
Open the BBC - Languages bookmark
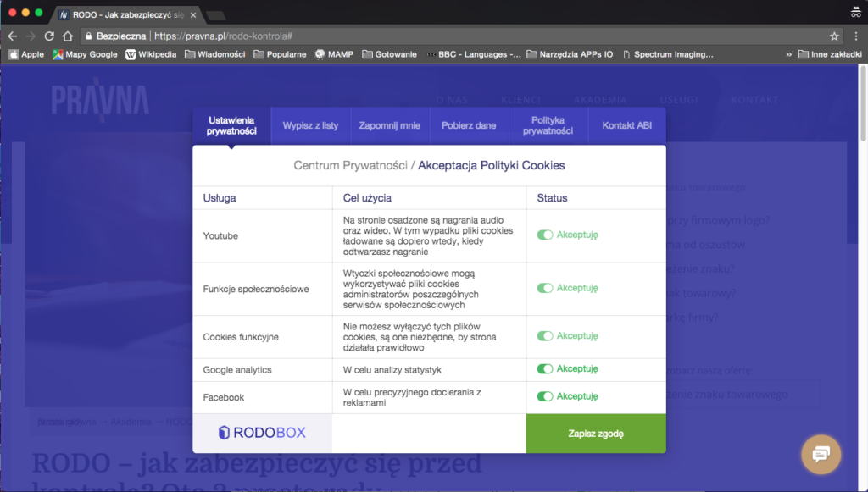(x=473, y=54)
